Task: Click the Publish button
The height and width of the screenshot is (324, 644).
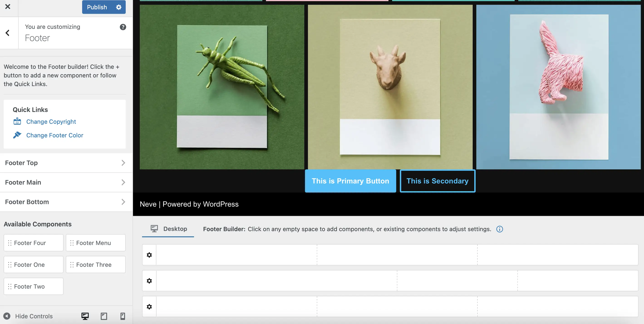Action: [97, 7]
